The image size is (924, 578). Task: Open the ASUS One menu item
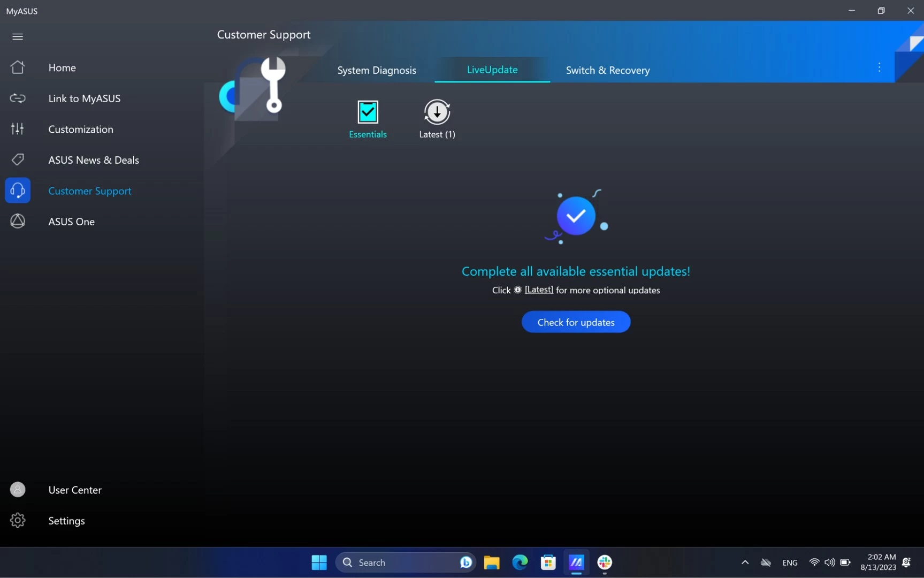(72, 222)
